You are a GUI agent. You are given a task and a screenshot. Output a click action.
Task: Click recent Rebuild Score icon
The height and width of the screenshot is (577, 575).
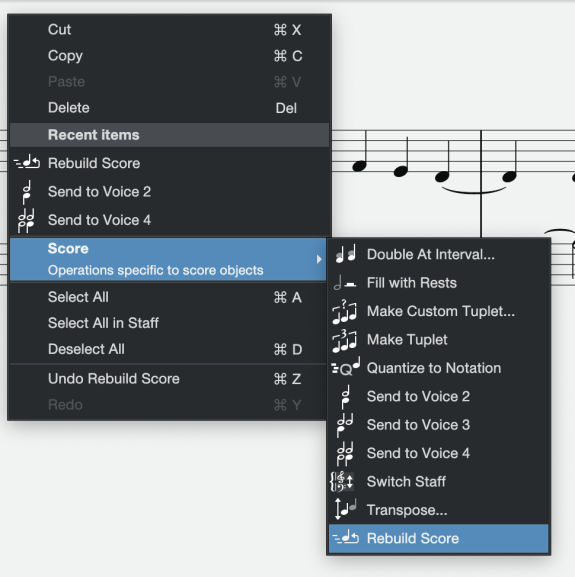pos(27,163)
